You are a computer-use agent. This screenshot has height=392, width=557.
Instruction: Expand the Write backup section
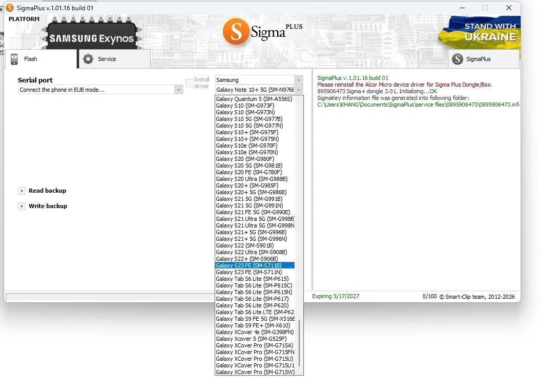(22, 207)
